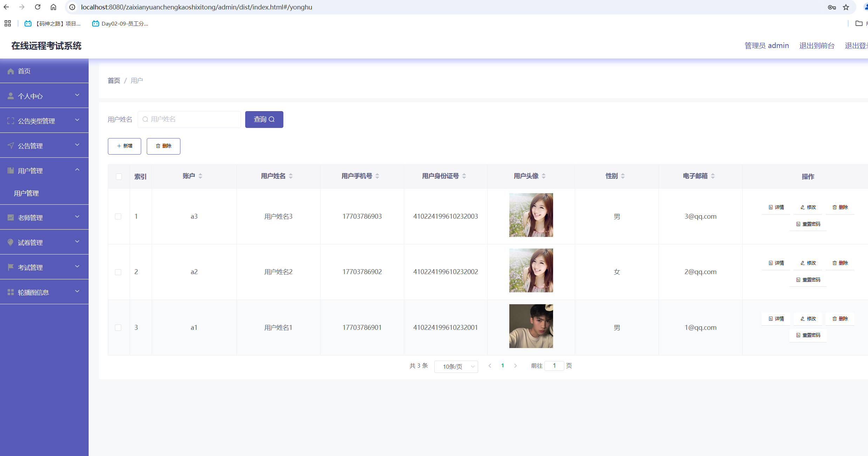The image size is (868, 456).
Task: Select the 试卷管理 globe icon
Action: (x=10, y=242)
